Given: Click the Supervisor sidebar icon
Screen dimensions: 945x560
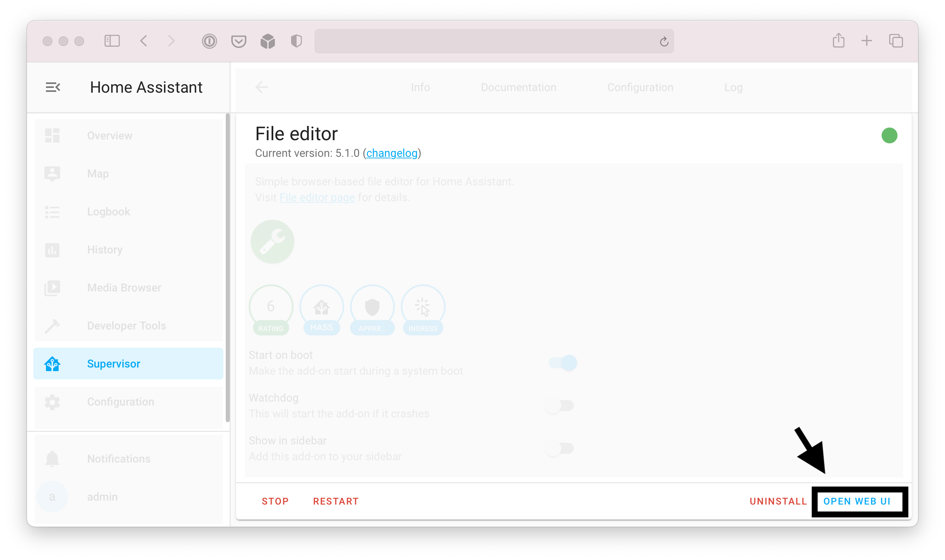Looking at the screenshot, I should point(52,364).
